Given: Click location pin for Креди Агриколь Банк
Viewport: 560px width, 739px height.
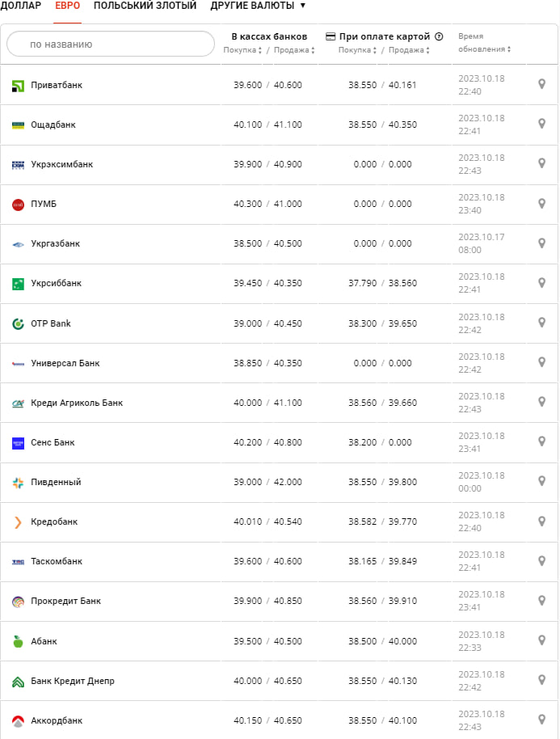Looking at the screenshot, I should pyautogui.click(x=542, y=402).
